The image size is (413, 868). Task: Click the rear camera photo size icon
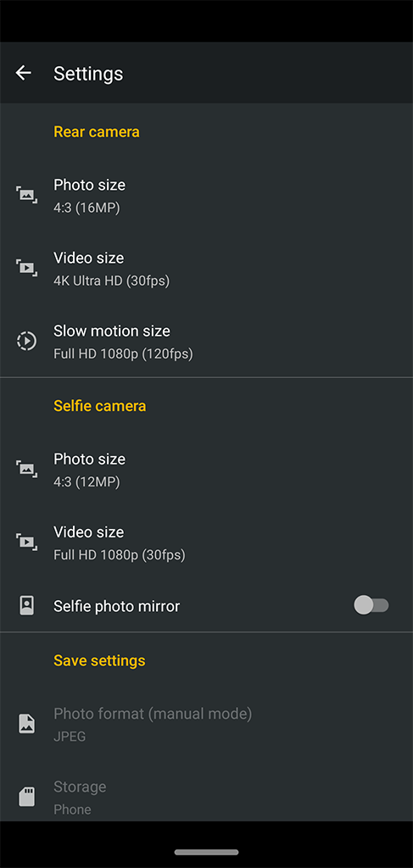tap(26, 194)
